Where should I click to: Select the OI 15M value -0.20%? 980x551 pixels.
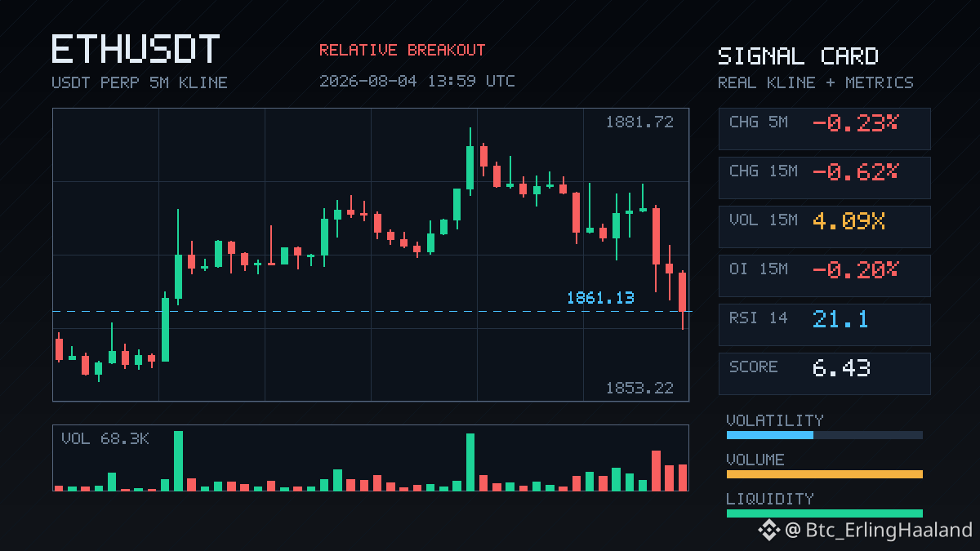[855, 270]
